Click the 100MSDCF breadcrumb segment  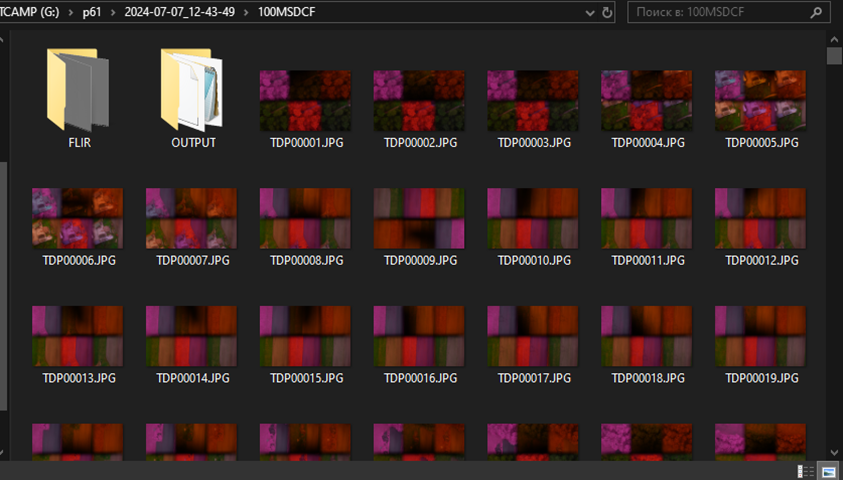[x=286, y=12]
